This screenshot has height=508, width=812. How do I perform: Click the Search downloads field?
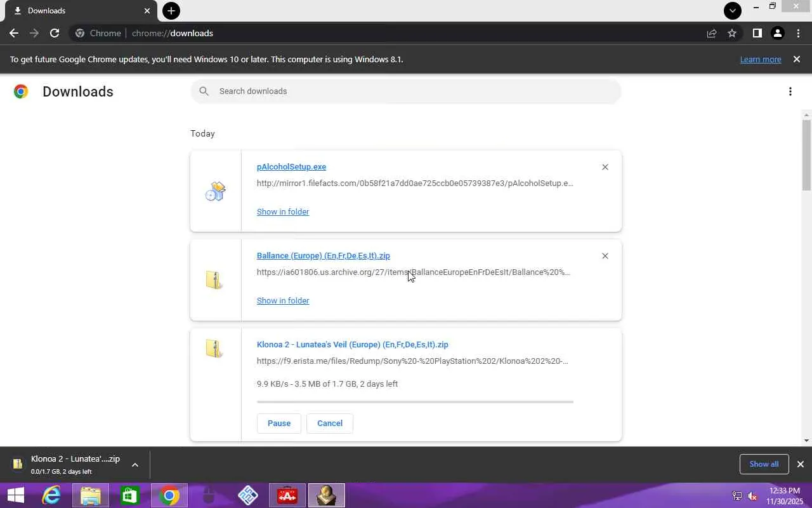click(x=406, y=91)
